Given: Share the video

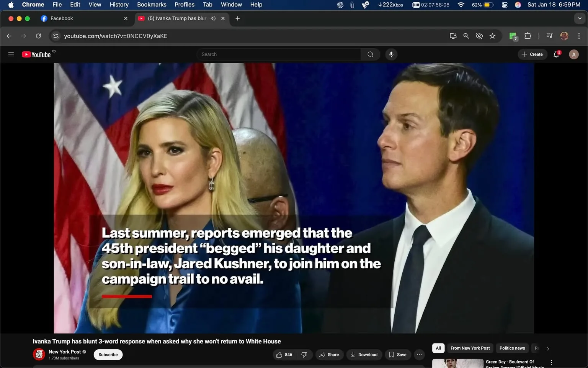Looking at the screenshot, I should click(329, 355).
